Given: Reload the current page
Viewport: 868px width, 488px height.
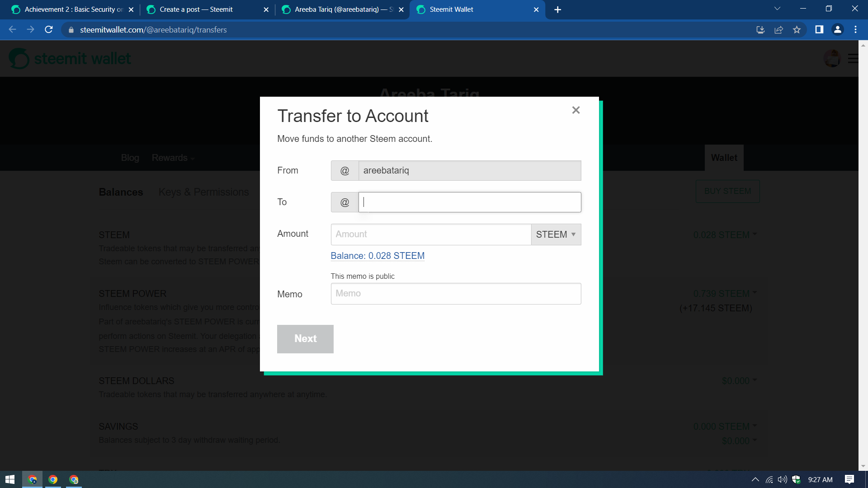Looking at the screenshot, I should [x=49, y=30].
